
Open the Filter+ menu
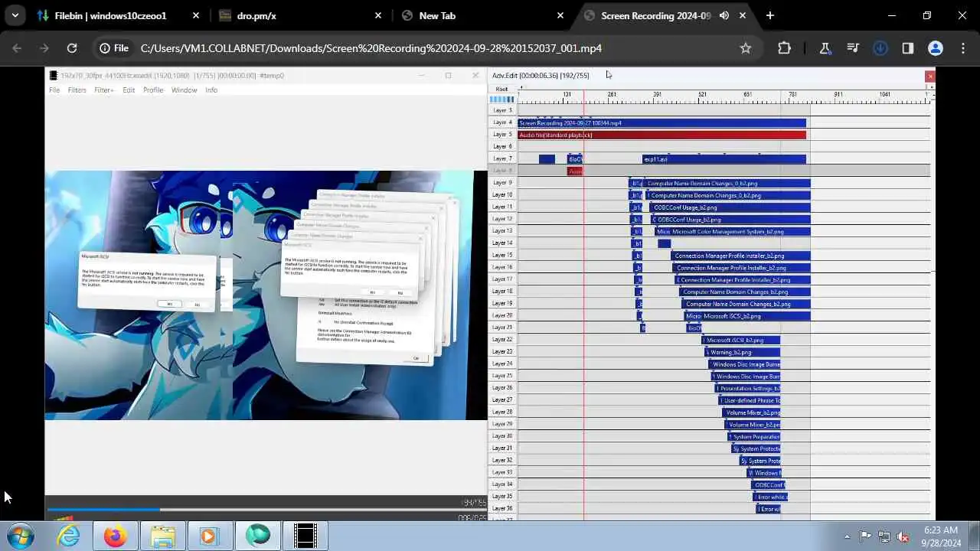click(x=104, y=90)
